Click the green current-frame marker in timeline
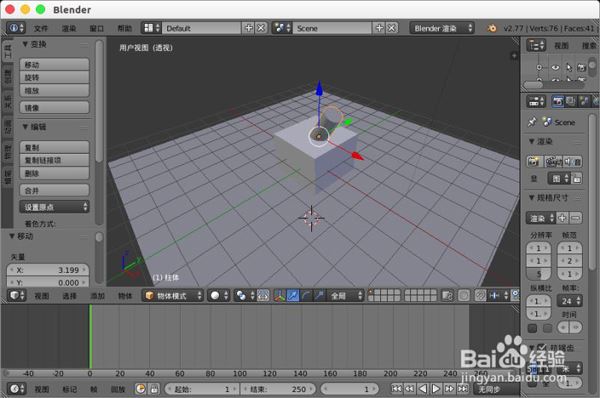This screenshot has width=600, height=398. pos(90,336)
